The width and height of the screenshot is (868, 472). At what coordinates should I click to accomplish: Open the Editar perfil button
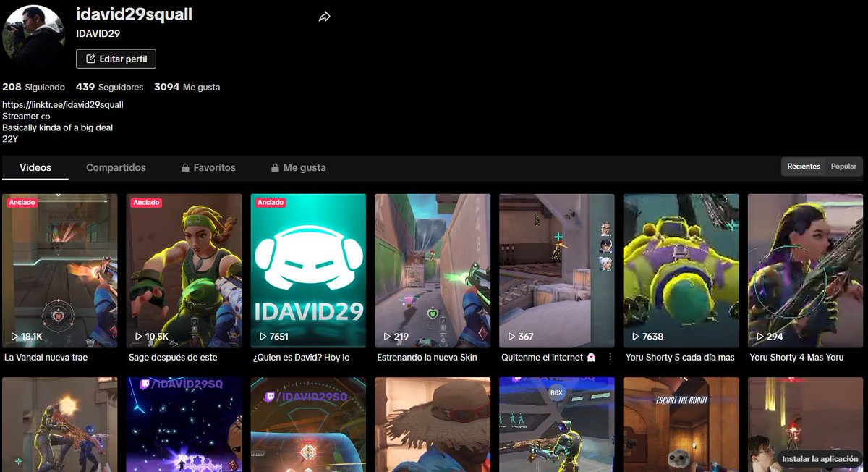116,59
